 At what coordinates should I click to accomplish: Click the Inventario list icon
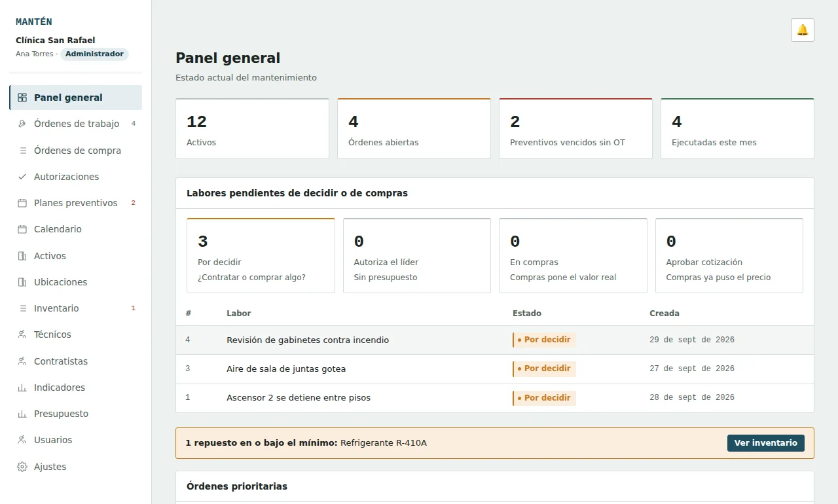(x=22, y=308)
